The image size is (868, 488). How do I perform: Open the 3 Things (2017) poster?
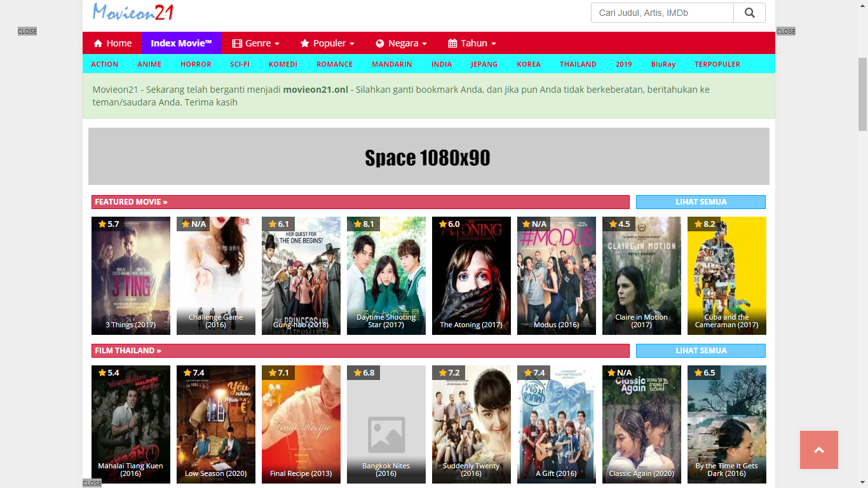pyautogui.click(x=131, y=276)
